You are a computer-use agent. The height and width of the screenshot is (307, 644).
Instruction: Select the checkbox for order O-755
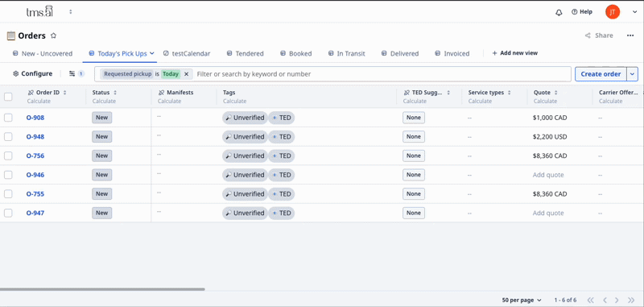pos(8,194)
